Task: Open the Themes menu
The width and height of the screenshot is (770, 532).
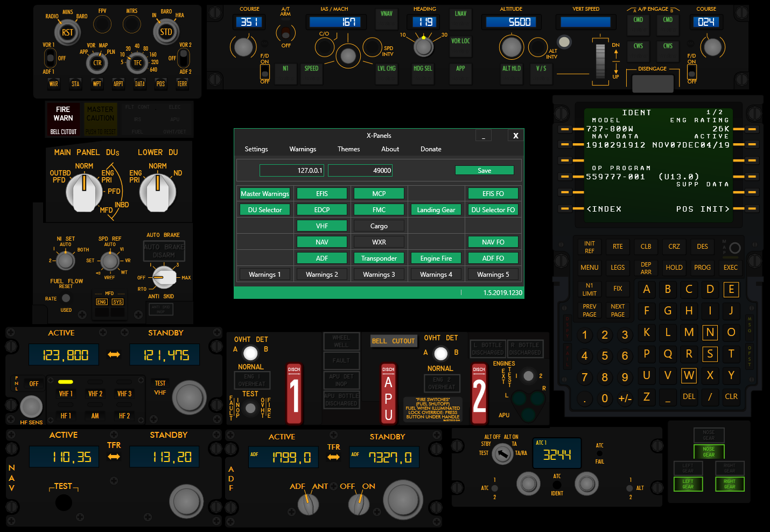Action: (348, 149)
